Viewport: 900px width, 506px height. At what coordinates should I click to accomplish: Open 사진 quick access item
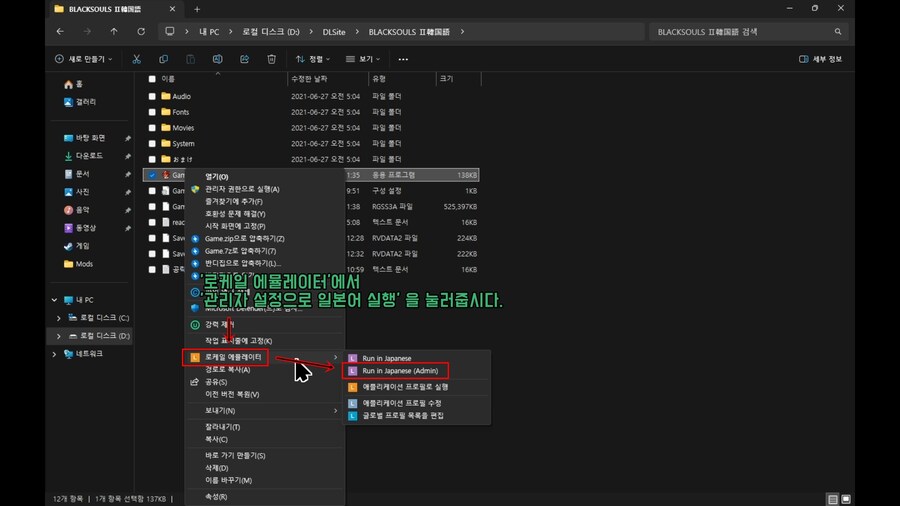(77, 192)
